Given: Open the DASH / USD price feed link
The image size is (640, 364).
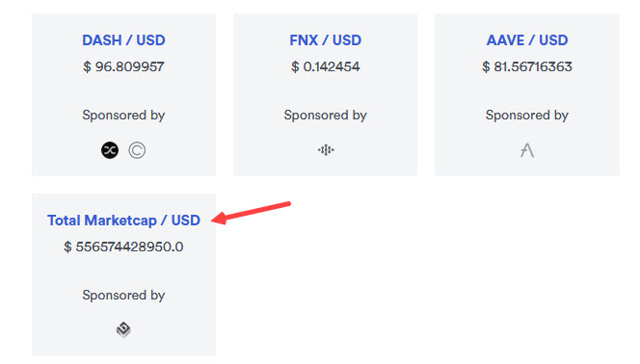Looking at the screenshot, I should click(x=123, y=40).
